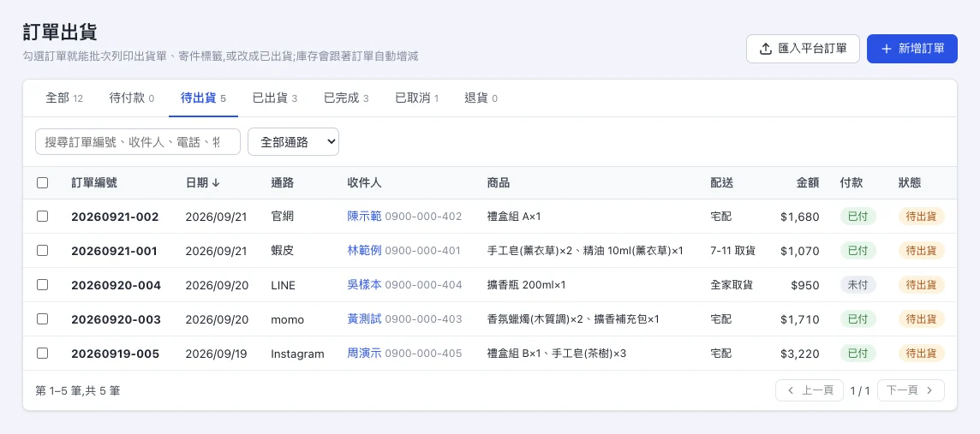Viewport: 980px width, 434px height.
Task: Click the right chevron in 下一頁
Action: tap(929, 390)
